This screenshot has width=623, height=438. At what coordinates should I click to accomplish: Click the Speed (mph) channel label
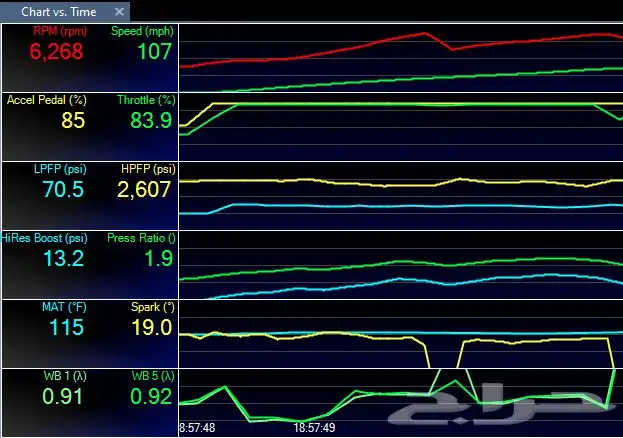pyautogui.click(x=142, y=31)
